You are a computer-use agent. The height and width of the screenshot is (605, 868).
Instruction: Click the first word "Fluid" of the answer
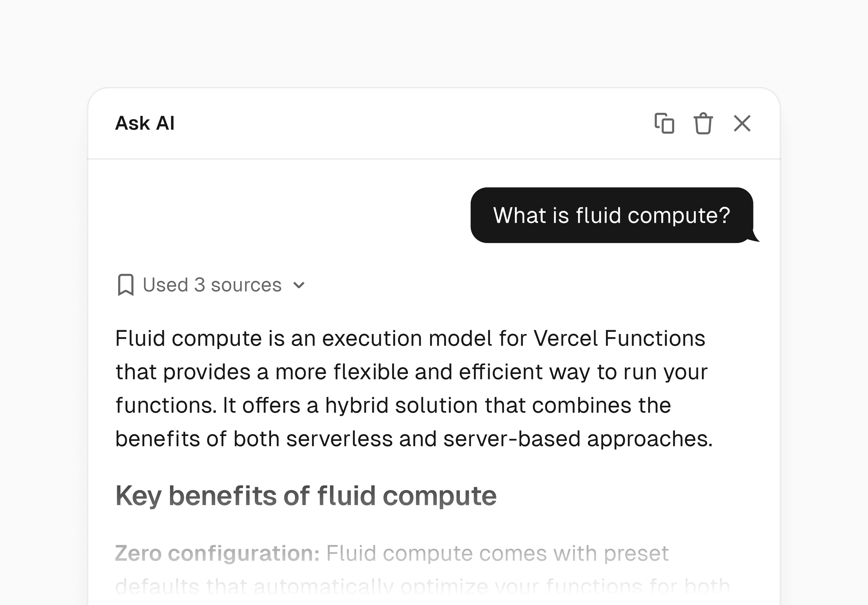pos(140,338)
